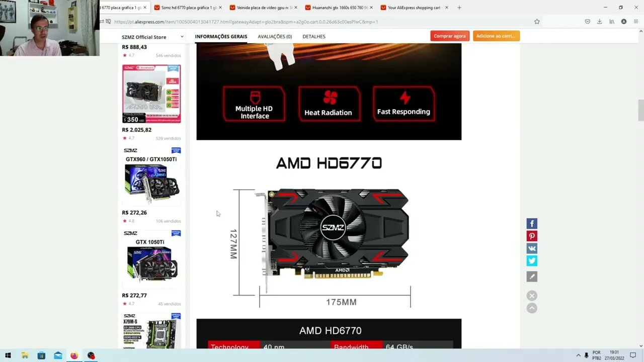
Task: Open File Explorer from the taskbar
Action: tap(25, 355)
